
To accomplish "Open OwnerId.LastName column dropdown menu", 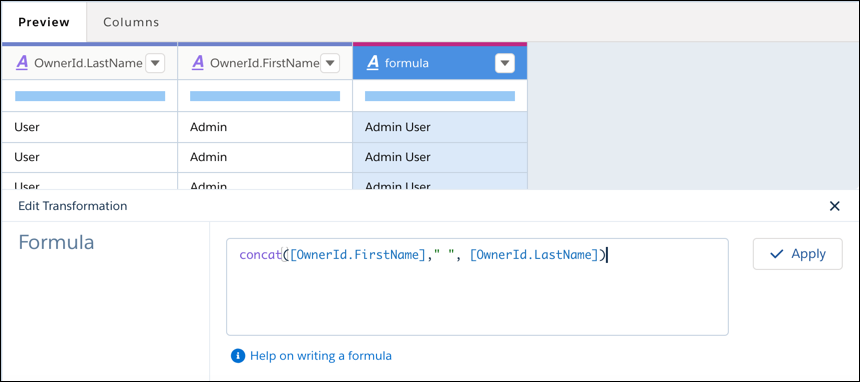I will point(155,64).
